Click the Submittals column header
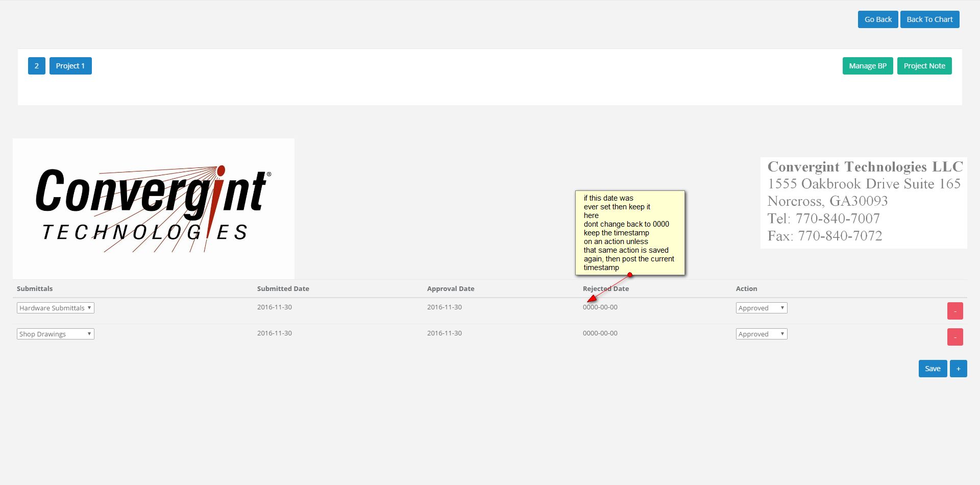Viewport: 980px width, 485px height. pos(35,288)
